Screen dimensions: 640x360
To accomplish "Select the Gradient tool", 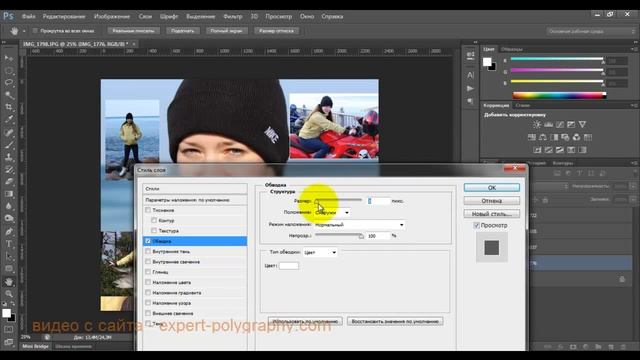I will (9, 194).
